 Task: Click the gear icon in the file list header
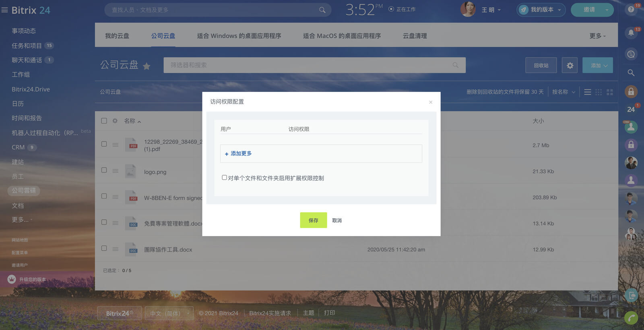pyautogui.click(x=115, y=121)
